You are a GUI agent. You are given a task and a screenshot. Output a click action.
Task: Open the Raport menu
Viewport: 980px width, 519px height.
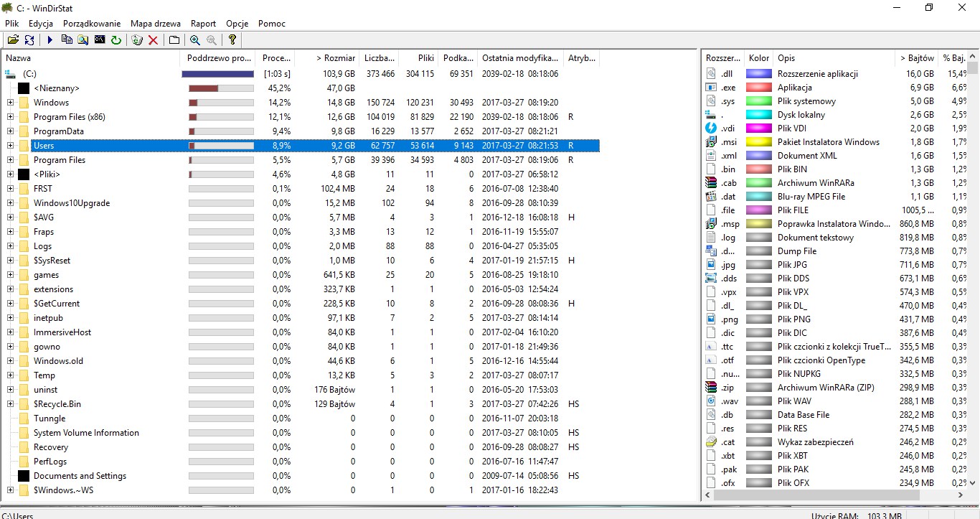[204, 24]
